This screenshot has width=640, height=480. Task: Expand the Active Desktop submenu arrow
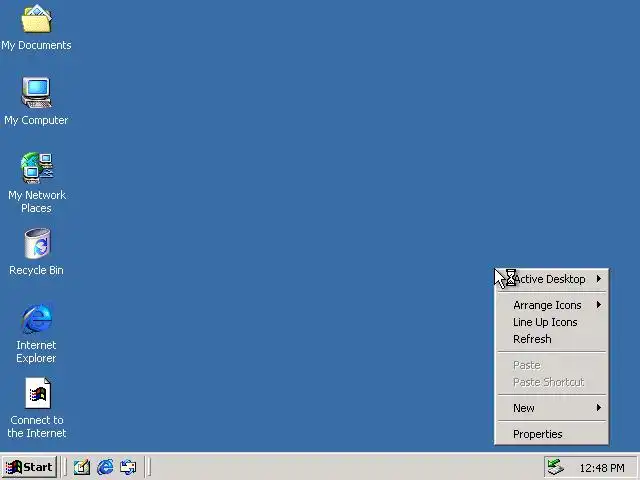pos(599,279)
